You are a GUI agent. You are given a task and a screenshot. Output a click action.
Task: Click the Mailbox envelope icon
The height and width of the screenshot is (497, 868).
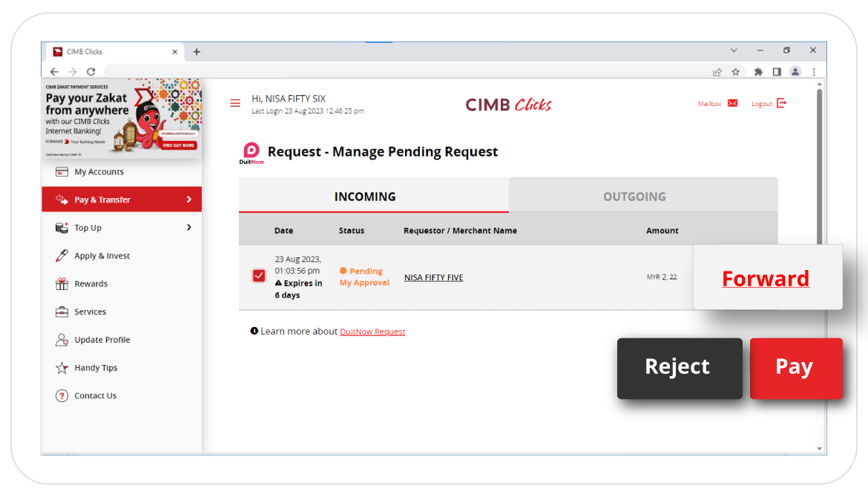[732, 104]
